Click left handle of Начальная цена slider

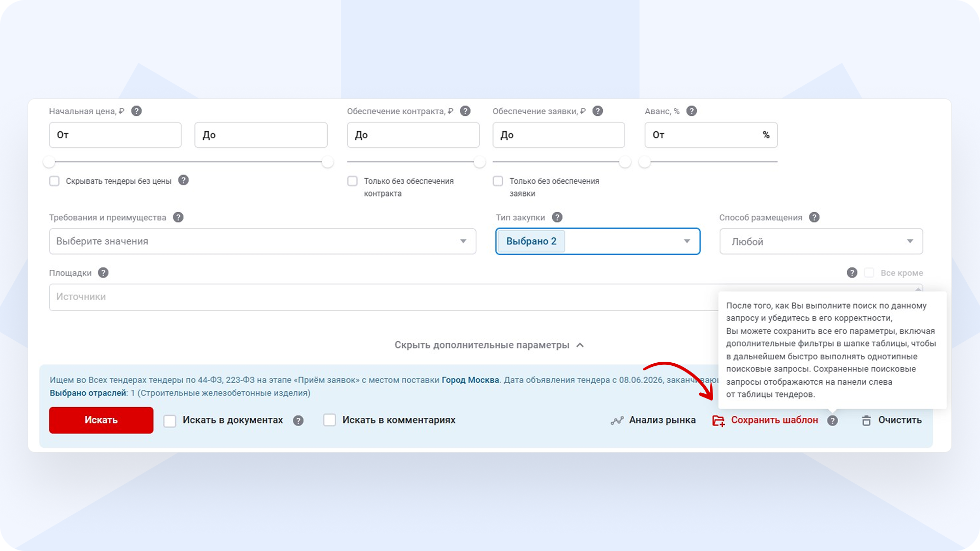[x=49, y=162]
